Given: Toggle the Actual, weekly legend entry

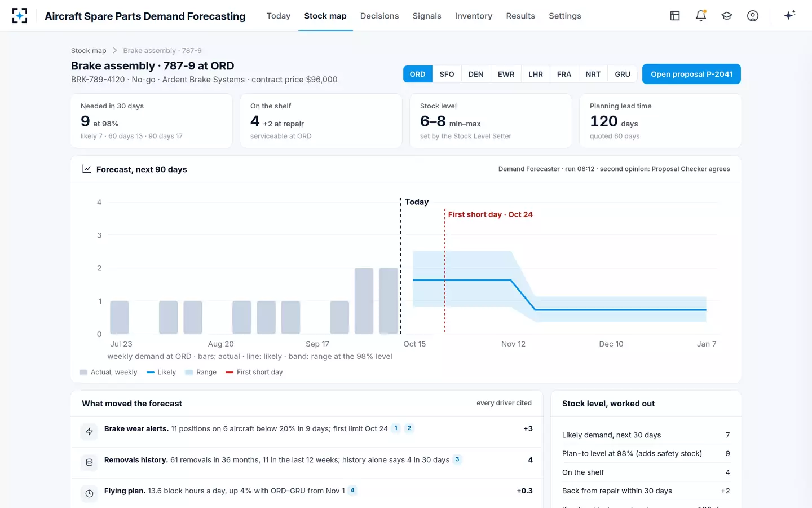Looking at the screenshot, I should pos(108,372).
